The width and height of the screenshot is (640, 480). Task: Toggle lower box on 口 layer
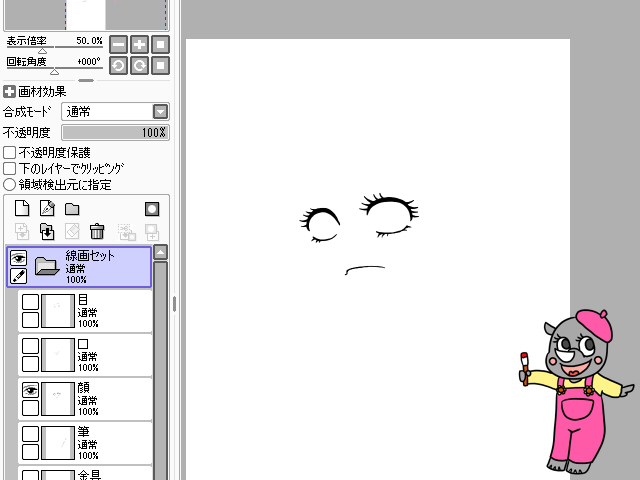30,364
